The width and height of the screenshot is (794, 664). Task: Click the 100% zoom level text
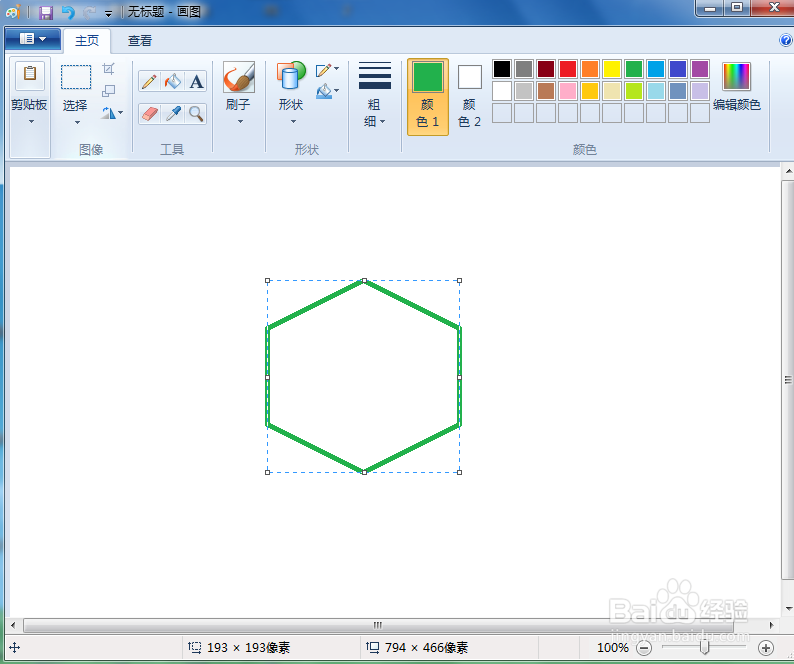[x=613, y=647]
